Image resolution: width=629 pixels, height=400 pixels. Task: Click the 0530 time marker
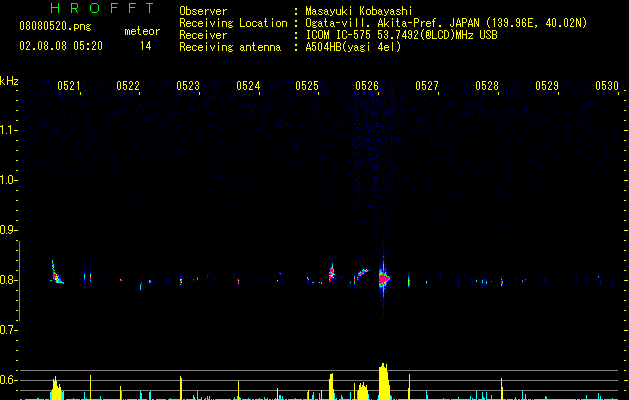pyautogui.click(x=607, y=86)
